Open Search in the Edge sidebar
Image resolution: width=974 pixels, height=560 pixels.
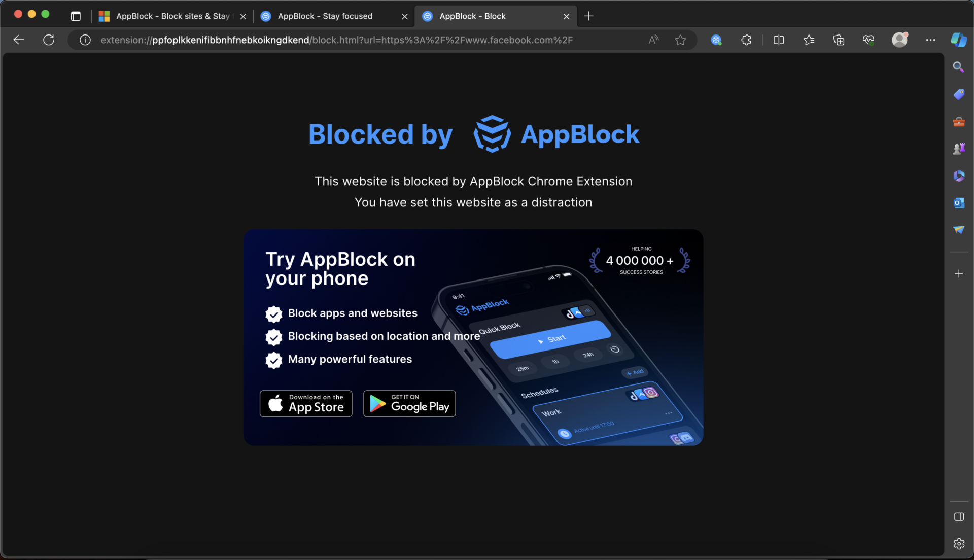(x=958, y=66)
